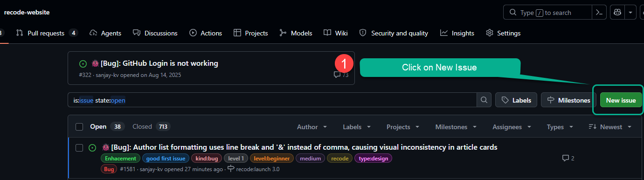
Task: Click the open-issue icon on the pinned GitHub Login issue
Action: 83,63
